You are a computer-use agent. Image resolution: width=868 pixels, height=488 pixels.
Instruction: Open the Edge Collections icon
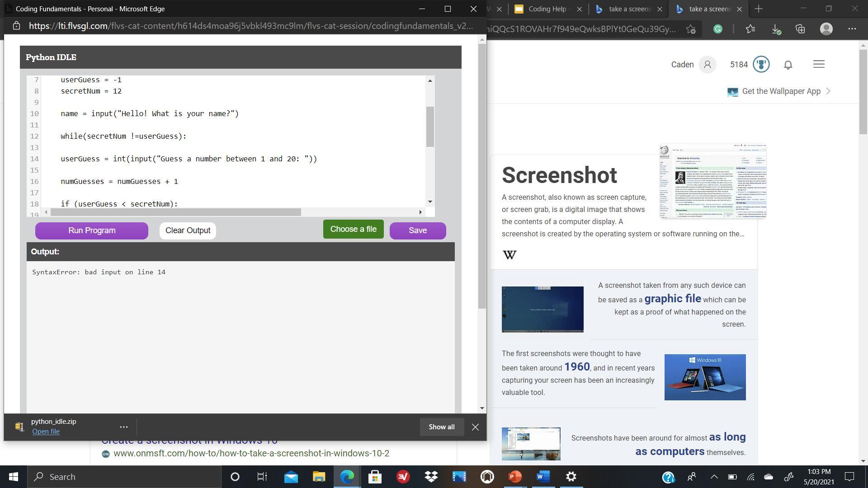[801, 29]
